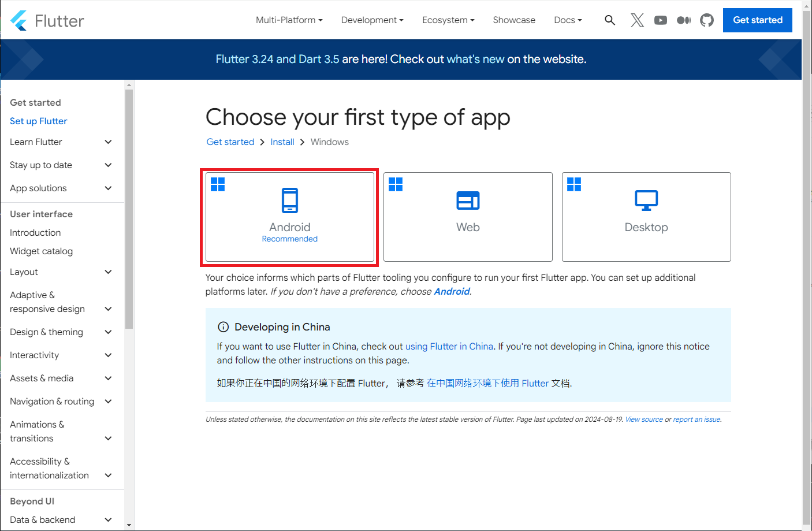The width and height of the screenshot is (812, 531).
Task: Open what's new link in banner
Action: [476, 60]
